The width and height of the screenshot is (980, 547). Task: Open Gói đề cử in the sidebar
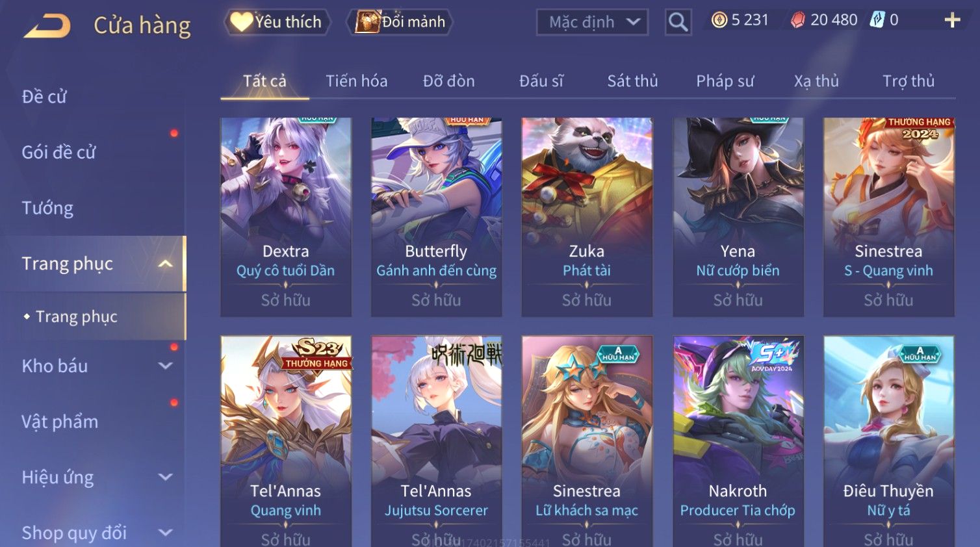click(58, 153)
